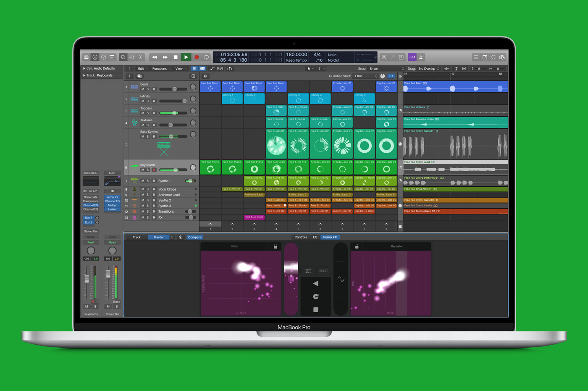The width and height of the screenshot is (588, 391).
Task: Switch to Live Loops grid view button
Action: 195,68
